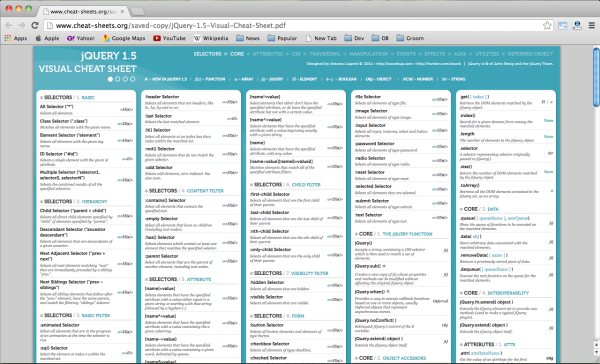Click the 'CORE / 3. DATA' heading
This screenshot has width=600, height=364.
tap(479, 209)
